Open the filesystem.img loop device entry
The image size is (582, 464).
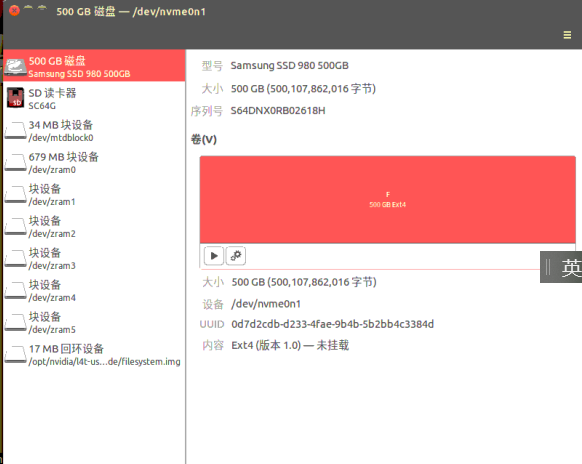pos(94,354)
